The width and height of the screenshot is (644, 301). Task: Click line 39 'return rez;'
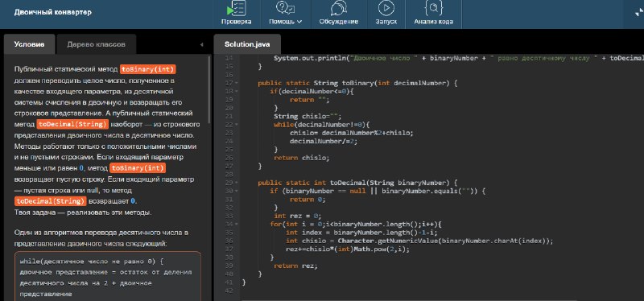(x=295, y=266)
